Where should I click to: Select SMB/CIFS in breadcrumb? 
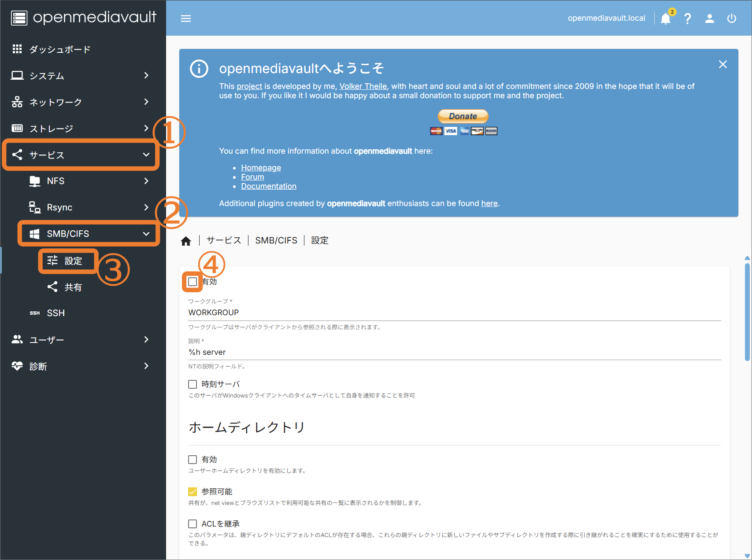[276, 240]
